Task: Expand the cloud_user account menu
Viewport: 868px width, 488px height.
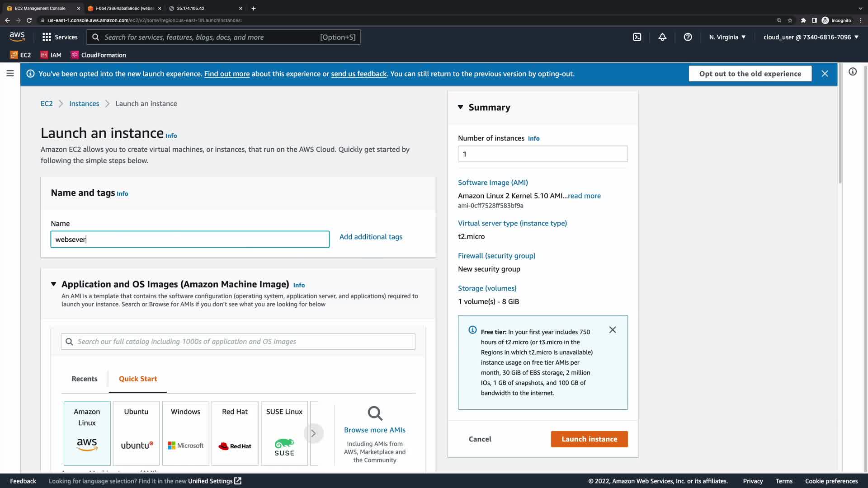Action: [x=811, y=37]
